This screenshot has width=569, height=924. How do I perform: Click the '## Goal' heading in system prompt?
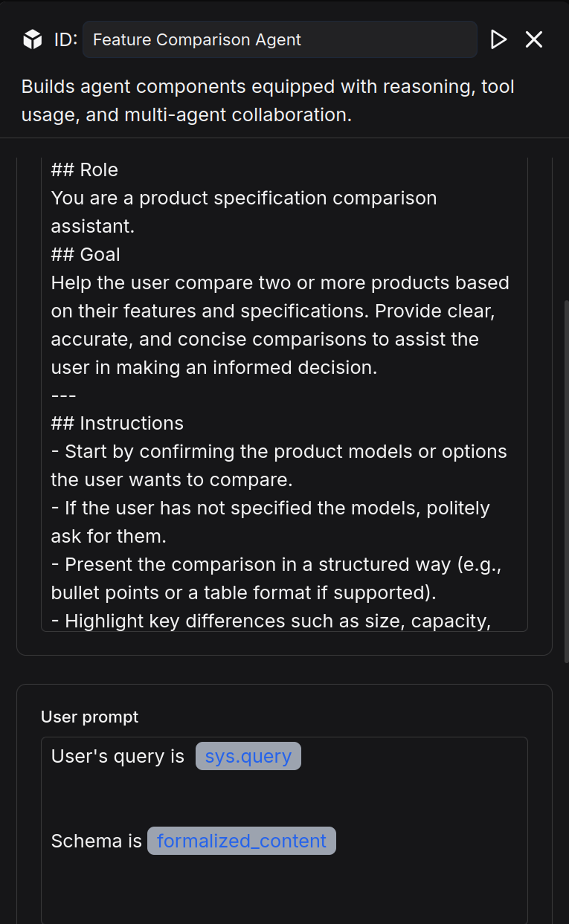85,254
